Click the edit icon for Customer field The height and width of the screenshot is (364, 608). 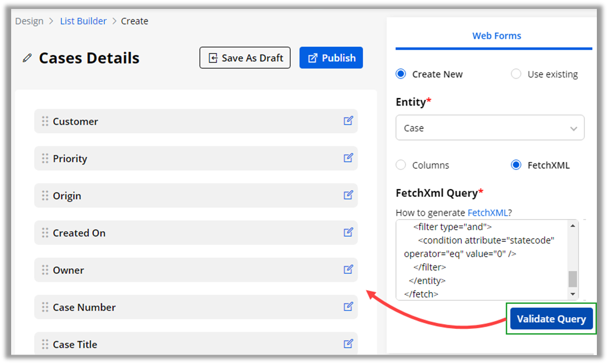click(x=348, y=120)
